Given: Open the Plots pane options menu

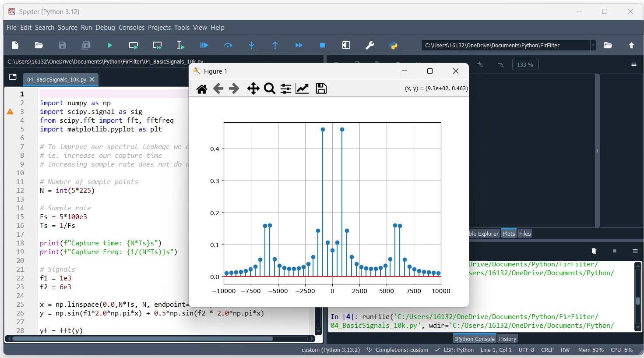Looking at the screenshot, I should coord(634,64).
